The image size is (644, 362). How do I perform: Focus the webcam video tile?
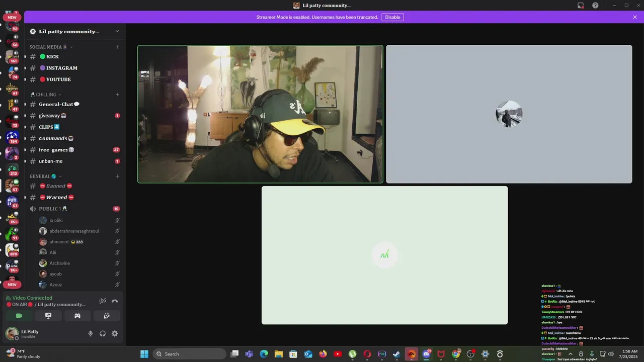(x=260, y=114)
